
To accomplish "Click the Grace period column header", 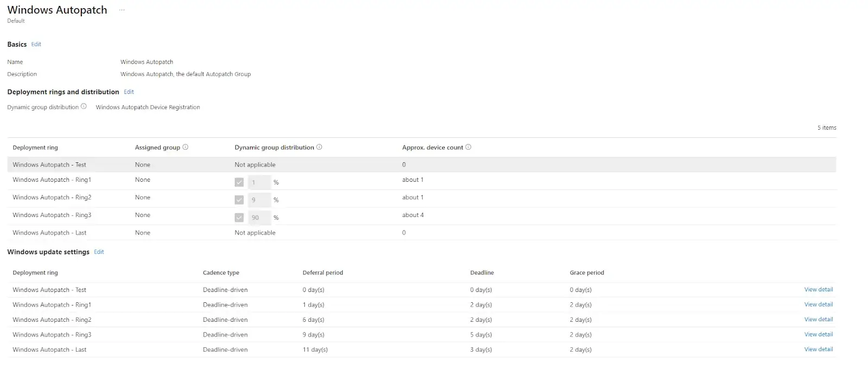I will tap(586, 273).
